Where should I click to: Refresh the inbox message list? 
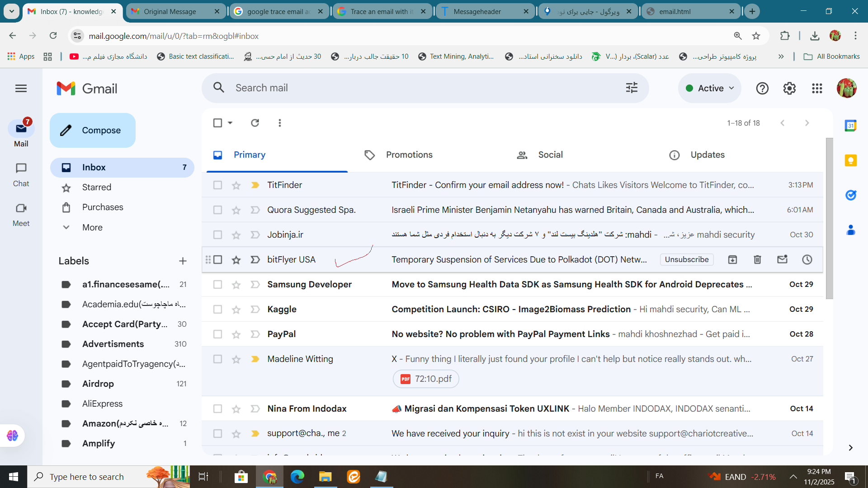(x=255, y=123)
